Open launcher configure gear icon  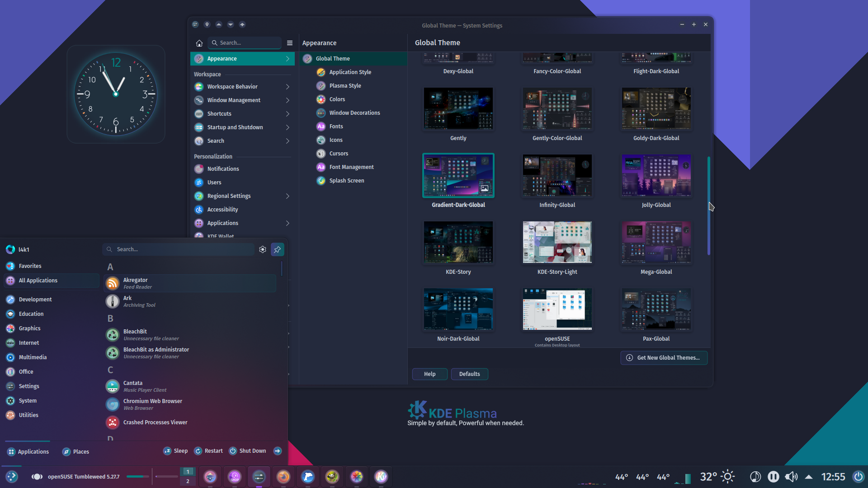(263, 249)
